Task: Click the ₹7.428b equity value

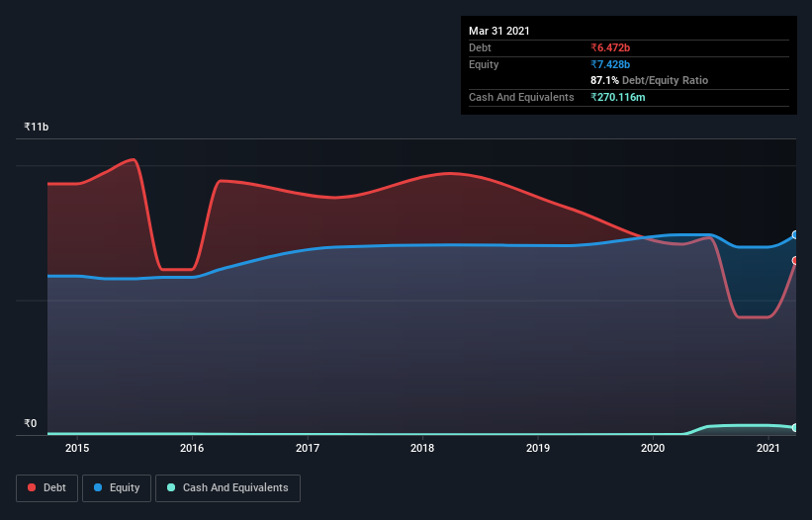Action: 610,64
